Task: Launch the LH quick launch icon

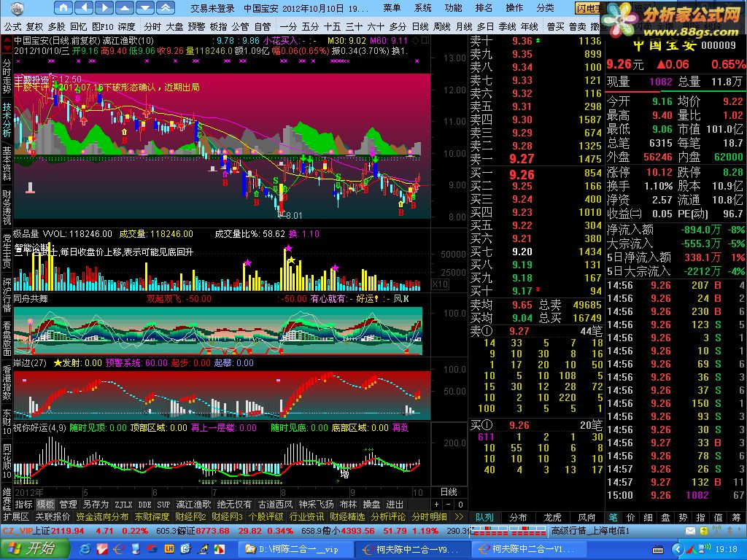Action: (169, 549)
